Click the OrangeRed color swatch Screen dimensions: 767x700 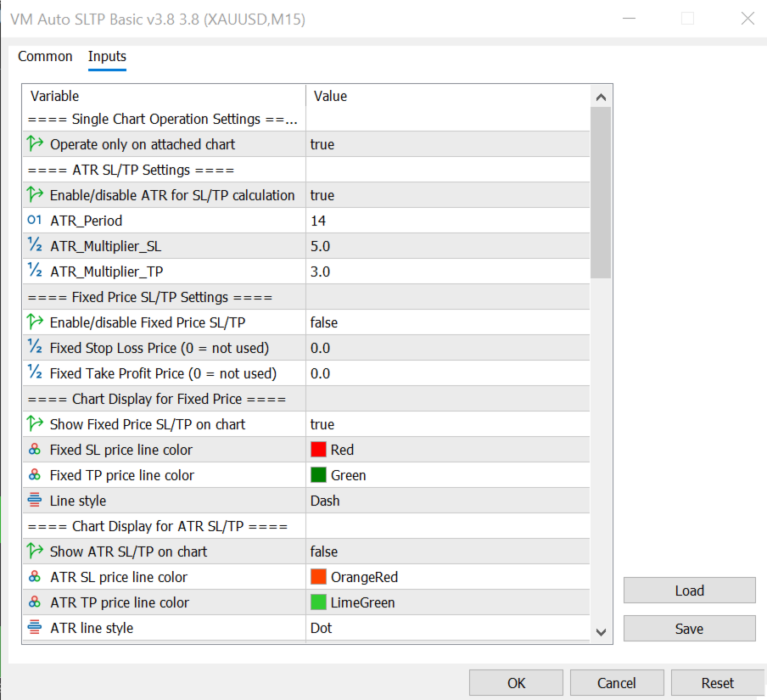319,577
